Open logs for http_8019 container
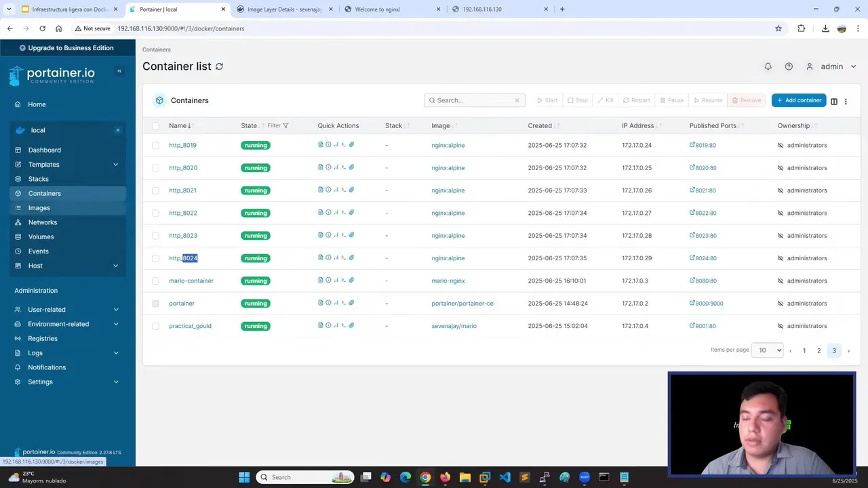 point(321,144)
